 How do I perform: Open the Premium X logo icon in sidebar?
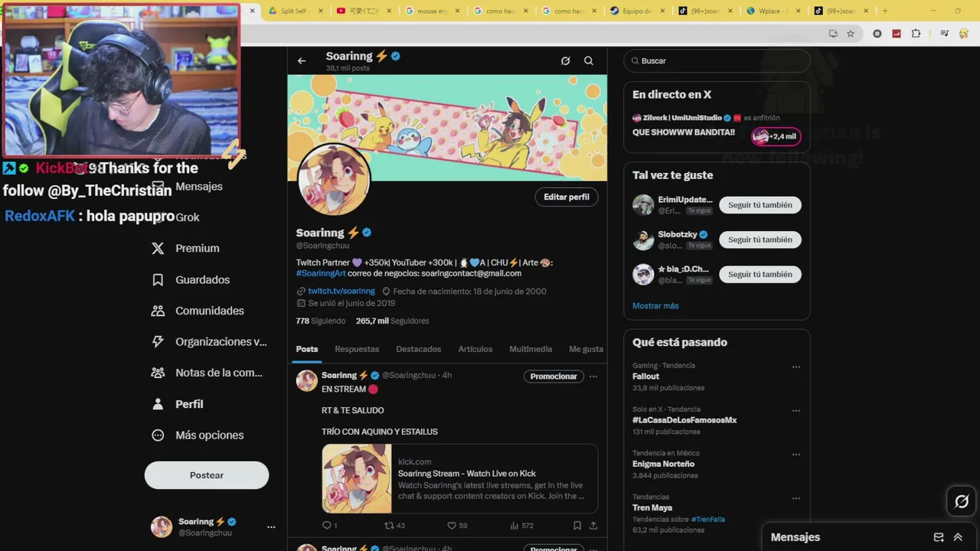(158, 249)
